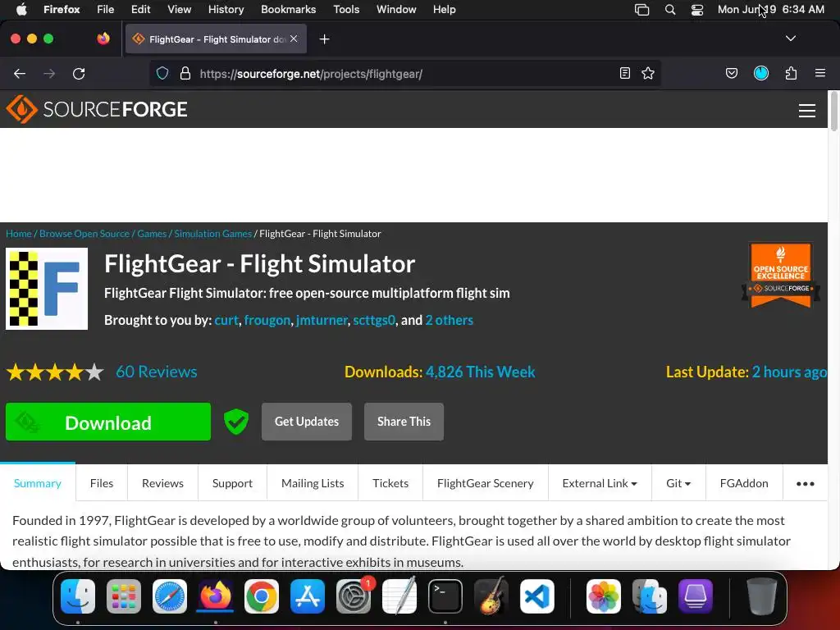Expand the list all tabs chevron
The image size is (840, 630).
pos(790,39)
